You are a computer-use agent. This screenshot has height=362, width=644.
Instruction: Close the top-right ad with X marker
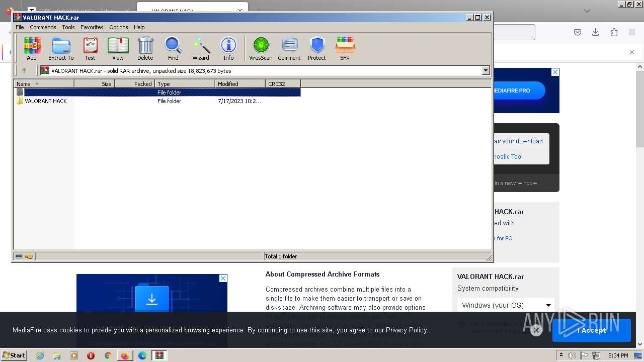(555, 72)
